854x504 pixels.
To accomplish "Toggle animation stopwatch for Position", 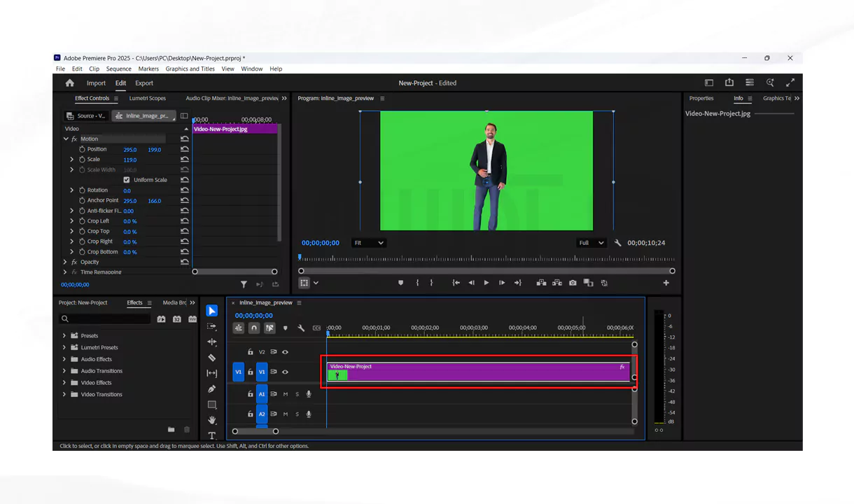I will point(82,149).
